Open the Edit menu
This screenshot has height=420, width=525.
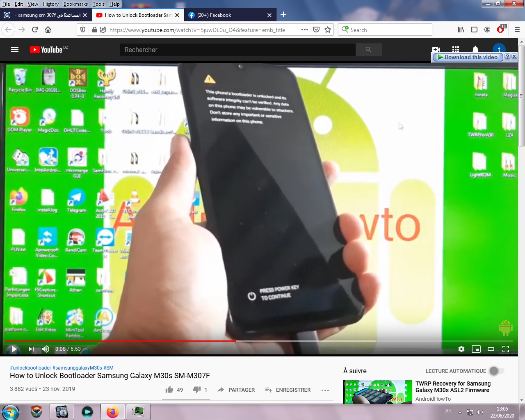(19, 4)
